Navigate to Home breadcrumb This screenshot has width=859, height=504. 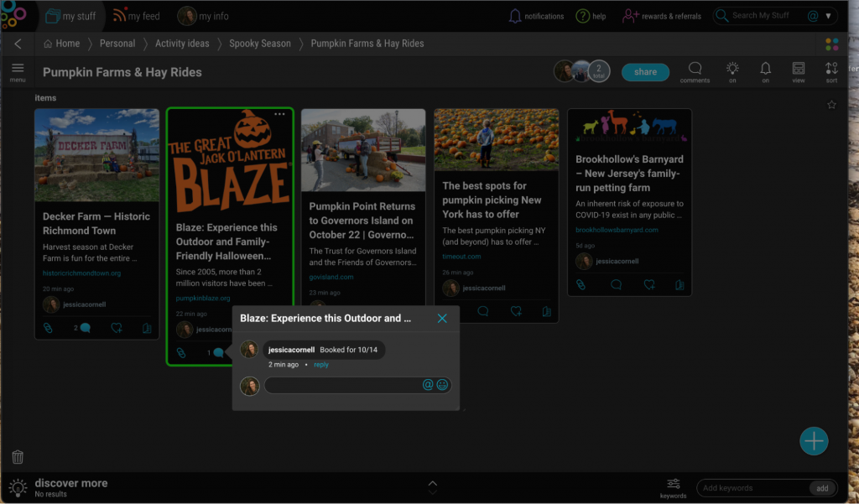click(61, 44)
